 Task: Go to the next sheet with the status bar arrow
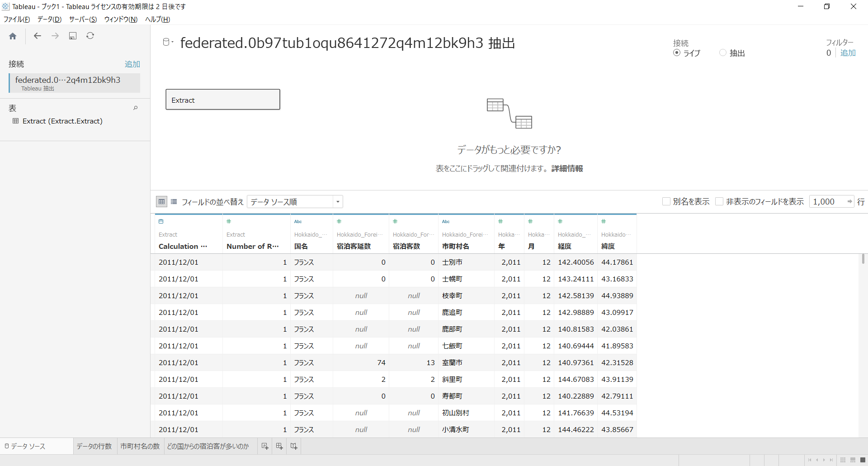point(824,460)
